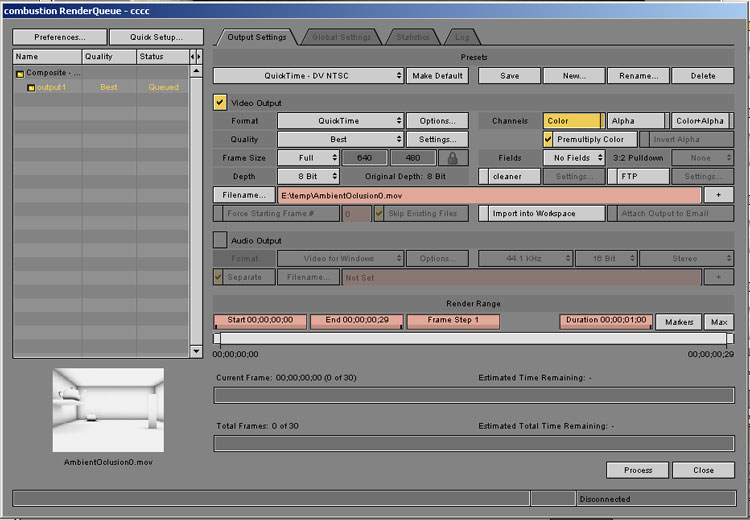
Task: Click the render range start slider handle
Action: point(217,339)
